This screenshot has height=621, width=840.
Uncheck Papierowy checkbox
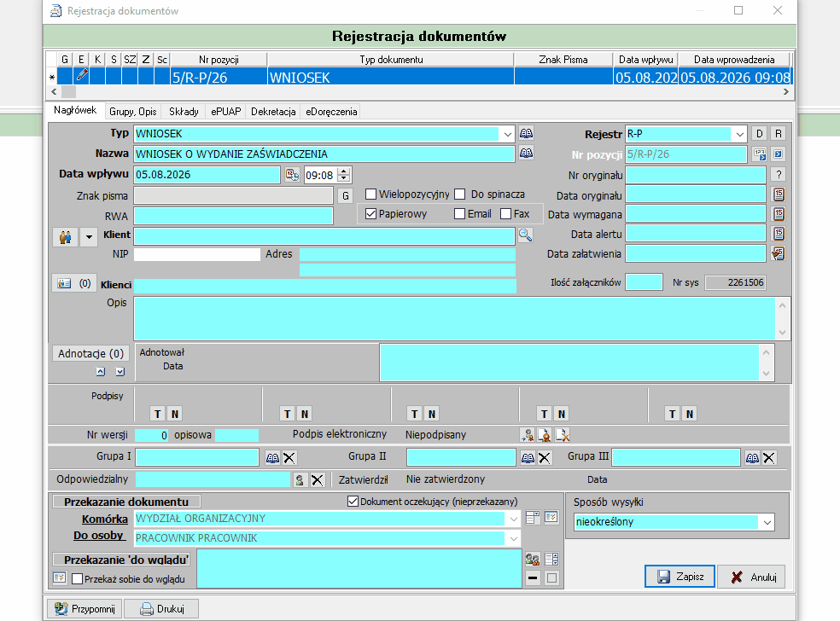[x=370, y=213]
